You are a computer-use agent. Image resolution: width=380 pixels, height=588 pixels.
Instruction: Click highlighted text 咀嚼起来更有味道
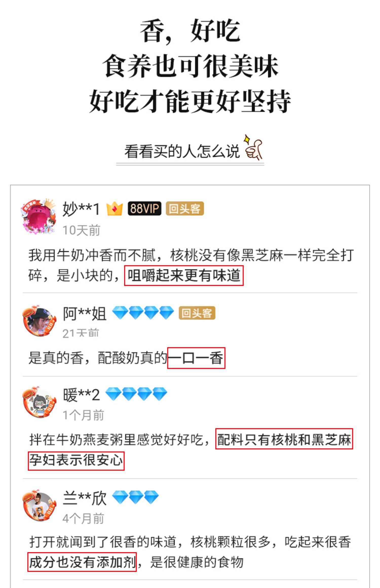[x=184, y=276]
